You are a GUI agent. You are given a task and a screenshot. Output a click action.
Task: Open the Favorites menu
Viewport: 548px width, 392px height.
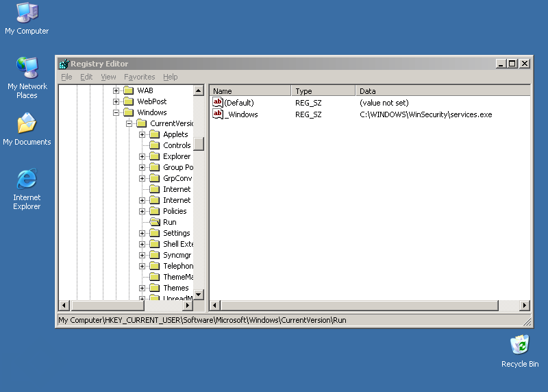(140, 77)
